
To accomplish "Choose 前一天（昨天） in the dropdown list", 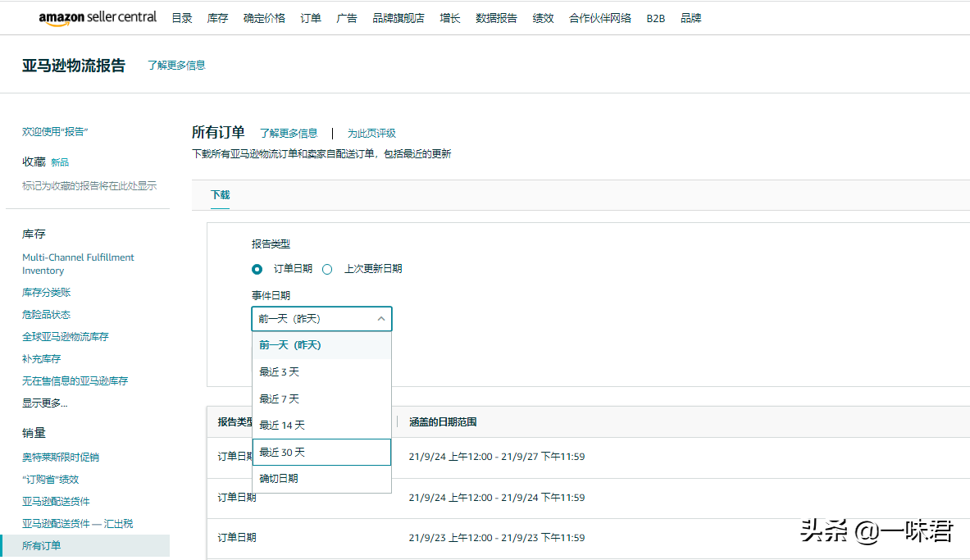I will (321, 345).
